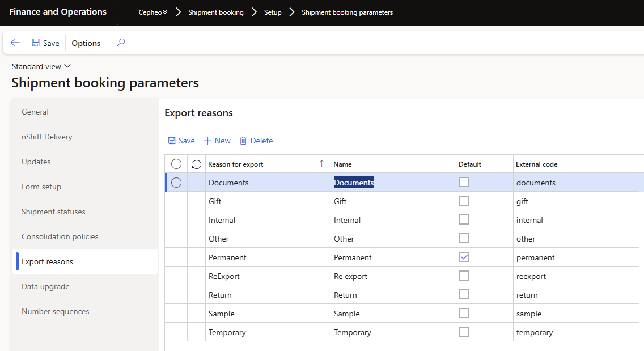Click the ascending sort arrow icon
The image size is (644, 351).
tap(322, 163)
